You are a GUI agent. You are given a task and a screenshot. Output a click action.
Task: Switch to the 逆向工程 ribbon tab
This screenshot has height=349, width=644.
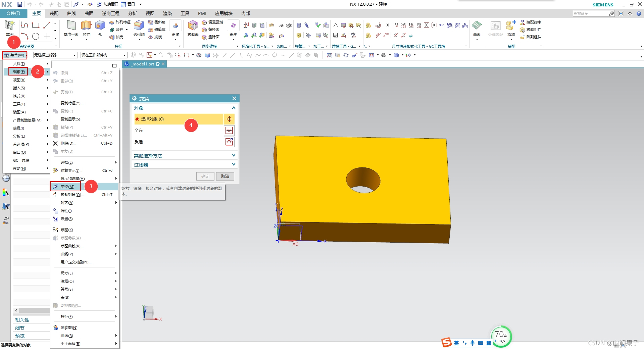(111, 13)
